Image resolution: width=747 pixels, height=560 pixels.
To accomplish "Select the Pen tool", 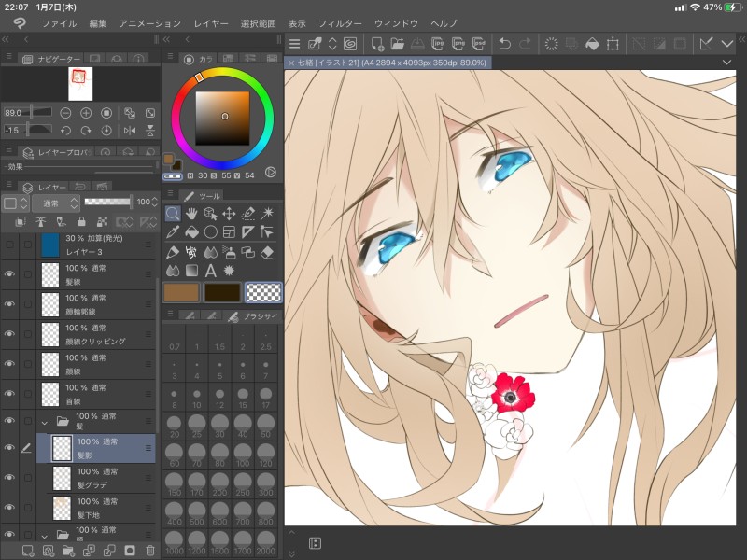I will coord(173,252).
